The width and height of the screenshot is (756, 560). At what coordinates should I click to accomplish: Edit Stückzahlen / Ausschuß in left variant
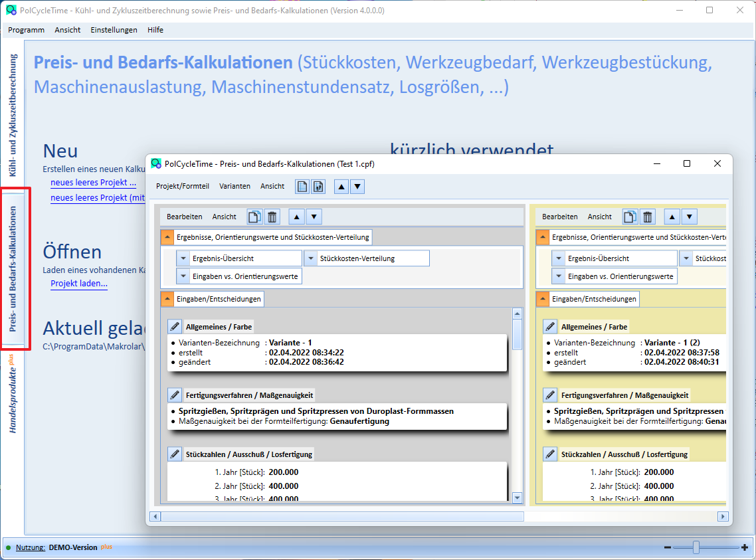(x=175, y=454)
